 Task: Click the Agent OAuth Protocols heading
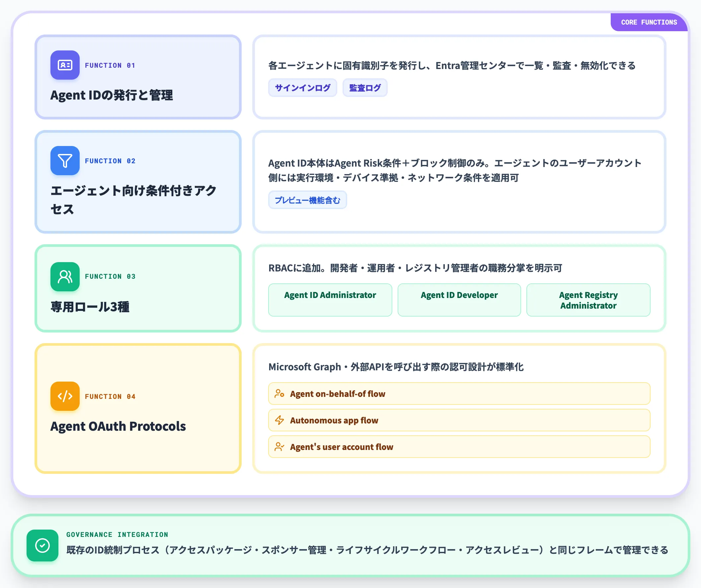coord(118,426)
